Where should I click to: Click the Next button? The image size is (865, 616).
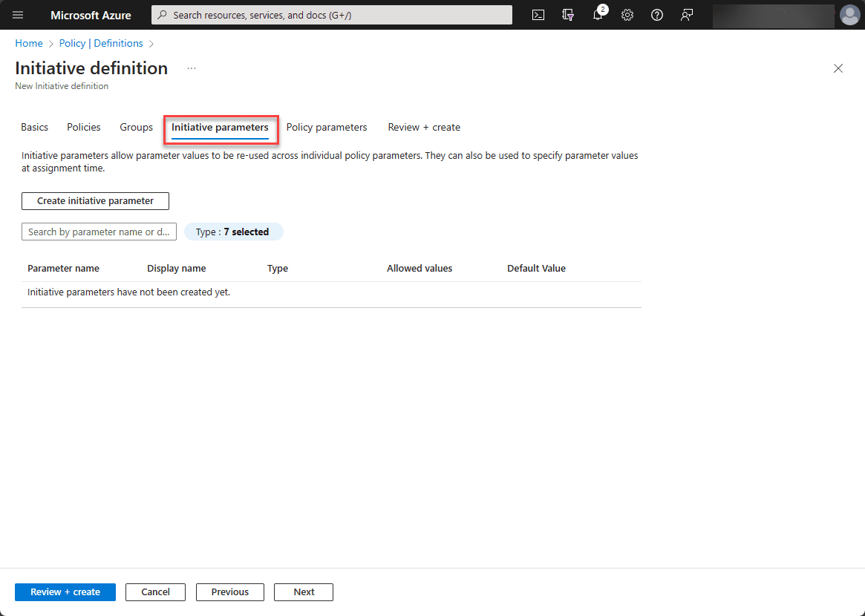(x=304, y=592)
